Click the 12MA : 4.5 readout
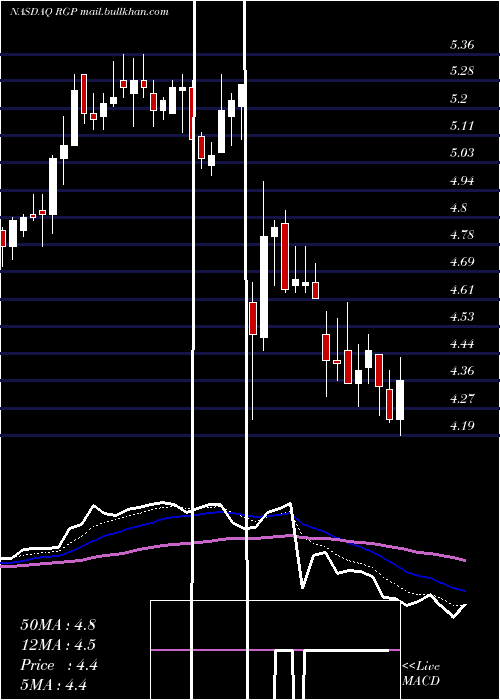 pos(58,645)
